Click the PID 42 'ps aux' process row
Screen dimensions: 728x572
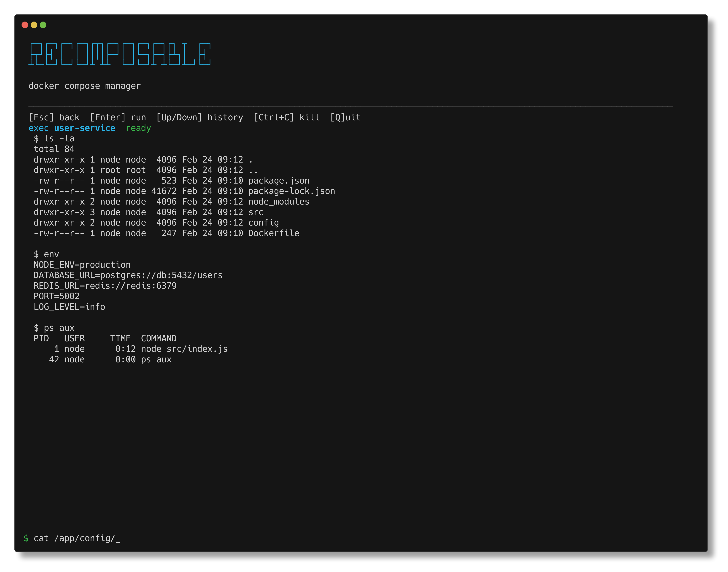pos(110,360)
